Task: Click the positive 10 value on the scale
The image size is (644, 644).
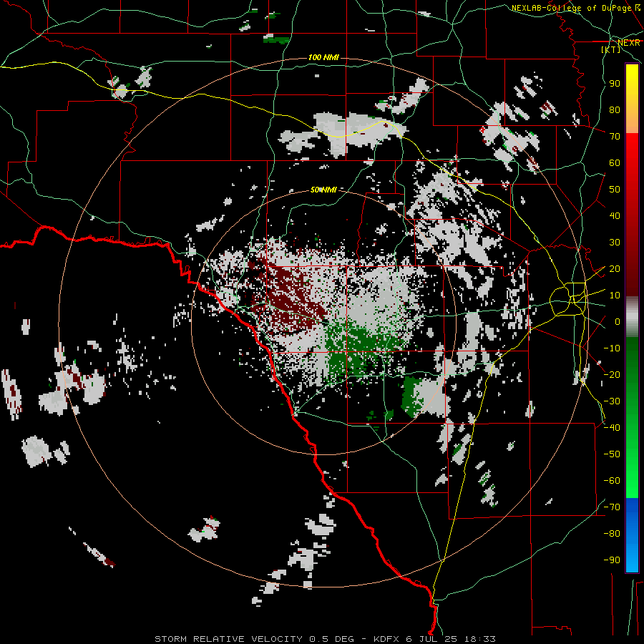Action: coord(615,296)
